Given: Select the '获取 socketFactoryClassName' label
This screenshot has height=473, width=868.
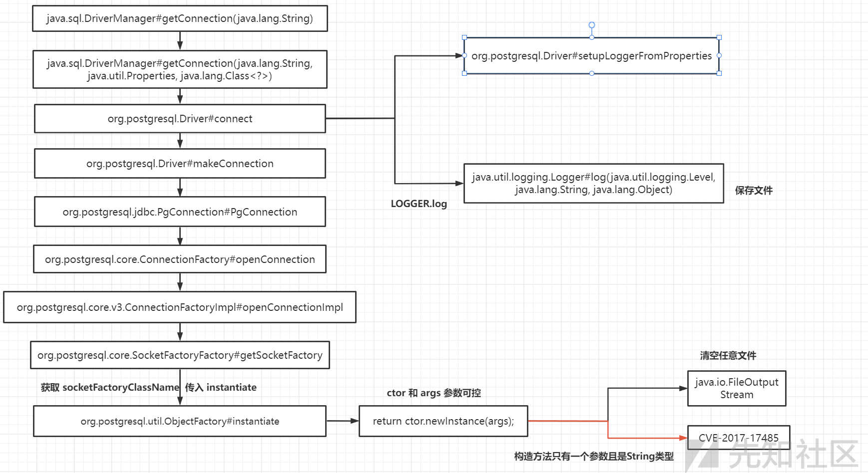Looking at the screenshot, I should pyautogui.click(x=110, y=387).
